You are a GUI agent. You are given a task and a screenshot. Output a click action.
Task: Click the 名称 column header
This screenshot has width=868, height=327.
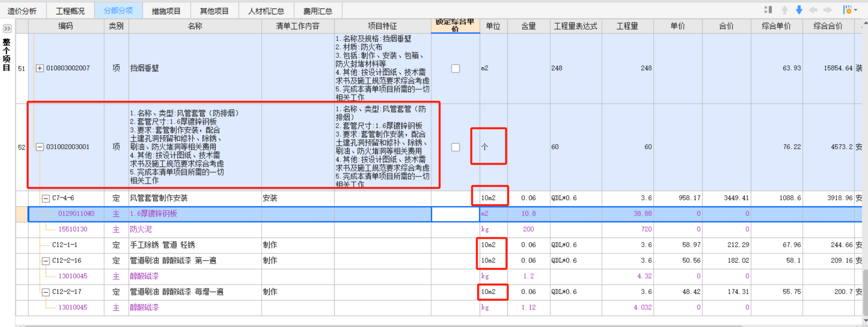[195, 26]
